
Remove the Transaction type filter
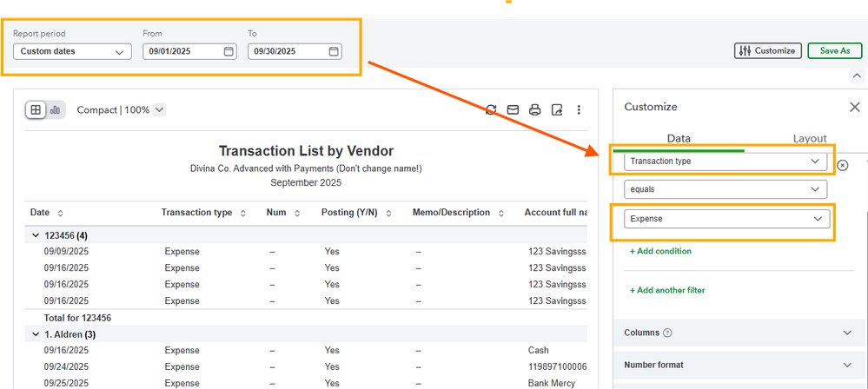click(843, 166)
